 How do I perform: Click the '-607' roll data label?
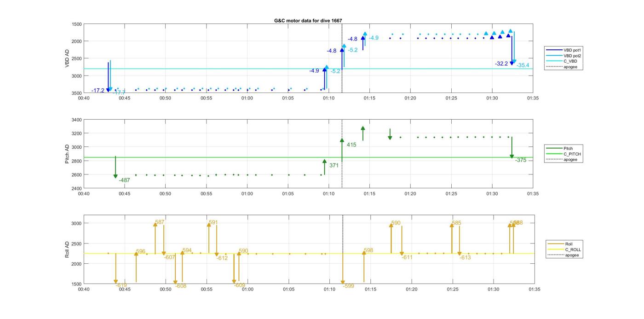170,257
